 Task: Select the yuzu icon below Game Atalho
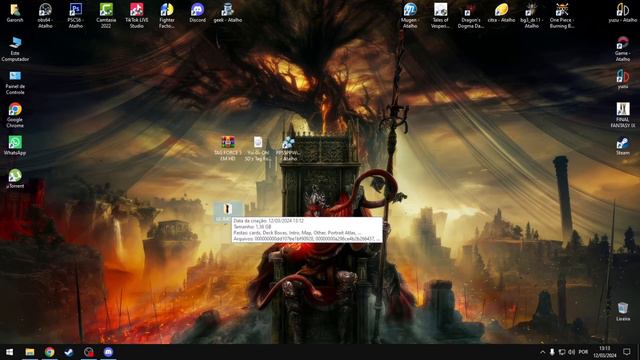pyautogui.click(x=623, y=79)
